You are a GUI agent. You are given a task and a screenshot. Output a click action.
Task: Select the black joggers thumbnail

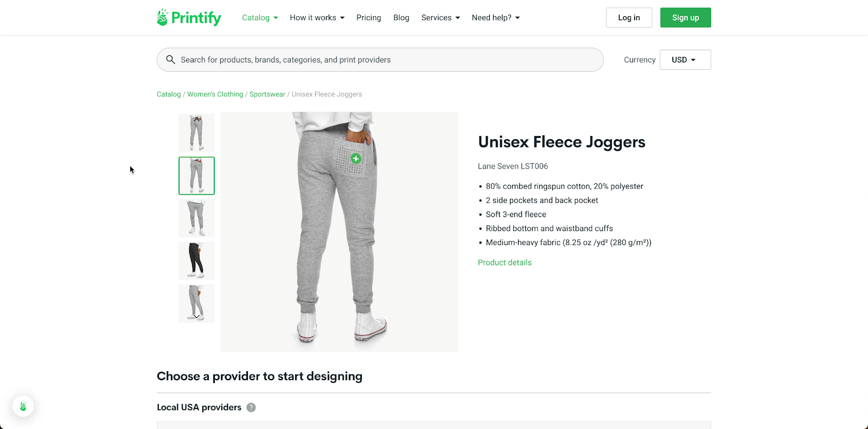click(196, 261)
